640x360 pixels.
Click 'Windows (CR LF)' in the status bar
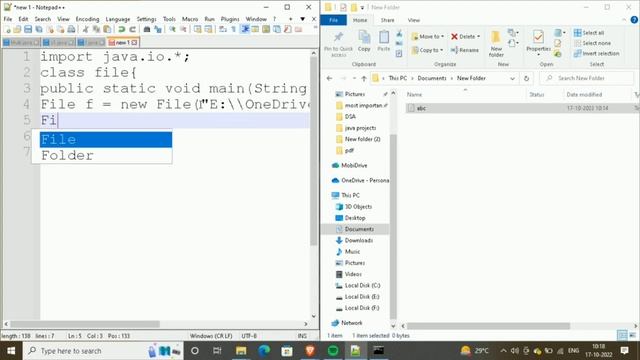click(211, 336)
